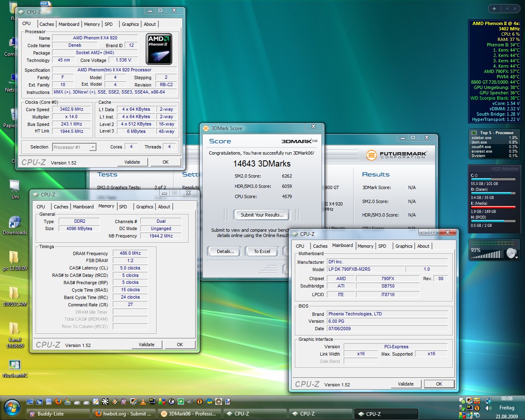Click the DRAM Frequency value 486.0 MHz
Viewport: 525px width, 420px height.
tap(130, 253)
